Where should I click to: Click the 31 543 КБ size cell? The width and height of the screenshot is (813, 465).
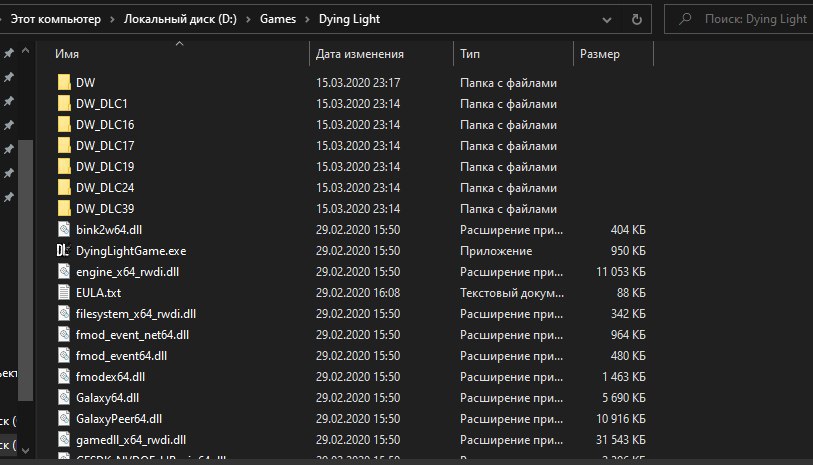pos(621,440)
